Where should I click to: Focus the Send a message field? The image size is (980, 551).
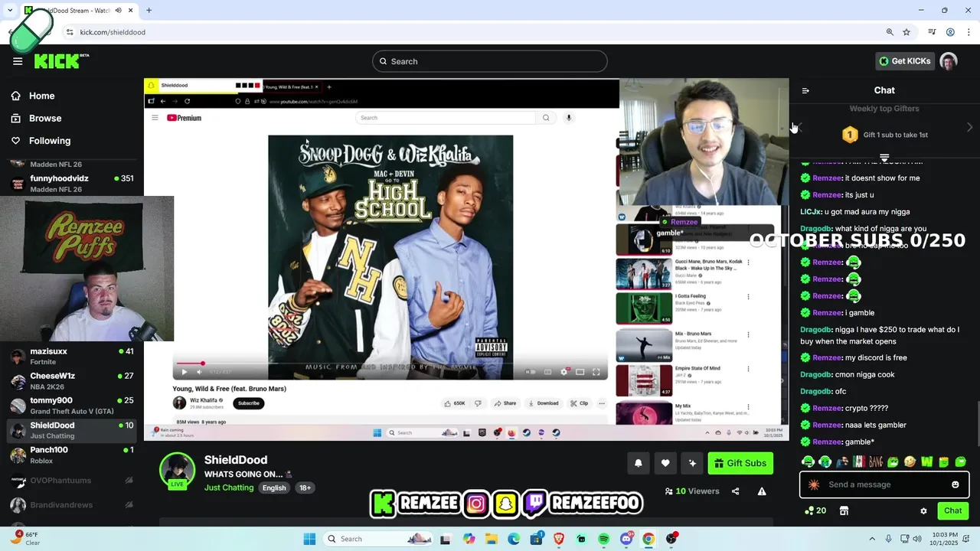point(884,484)
